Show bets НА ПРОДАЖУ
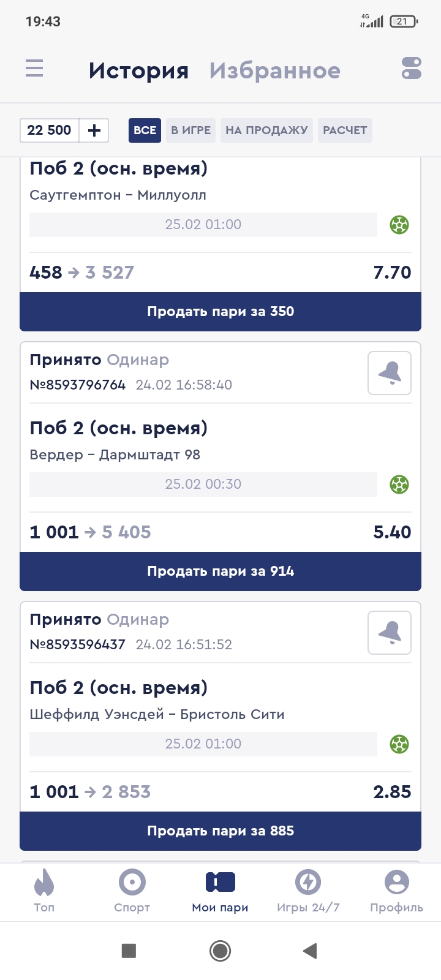Screen dimensions: 441x980 [266, 130]
